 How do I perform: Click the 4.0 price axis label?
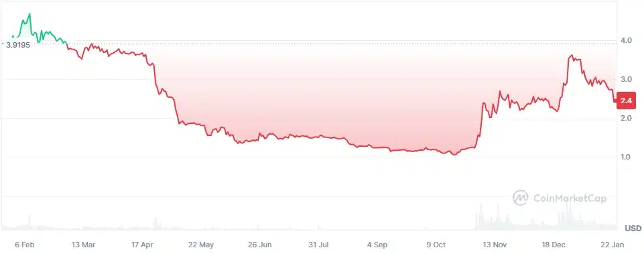point(626,41)
